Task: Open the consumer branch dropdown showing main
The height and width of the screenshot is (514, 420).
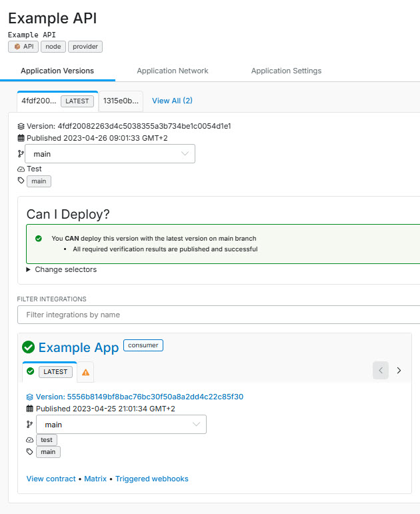Action: (121, 425)
